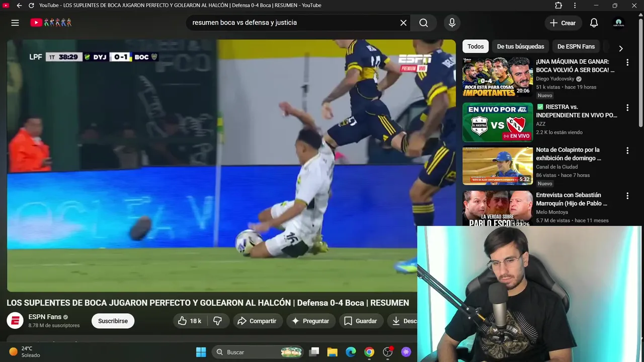Open YouTube notifications bell
The image size is (644, 362).
[594, 23]
